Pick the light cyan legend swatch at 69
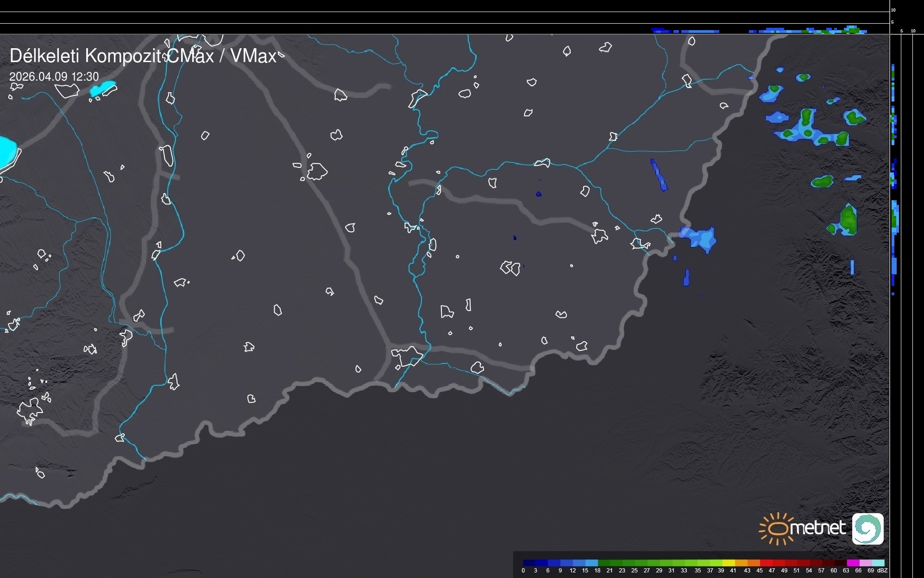Screen dimensions: 924x578 (x=878, y=563)
